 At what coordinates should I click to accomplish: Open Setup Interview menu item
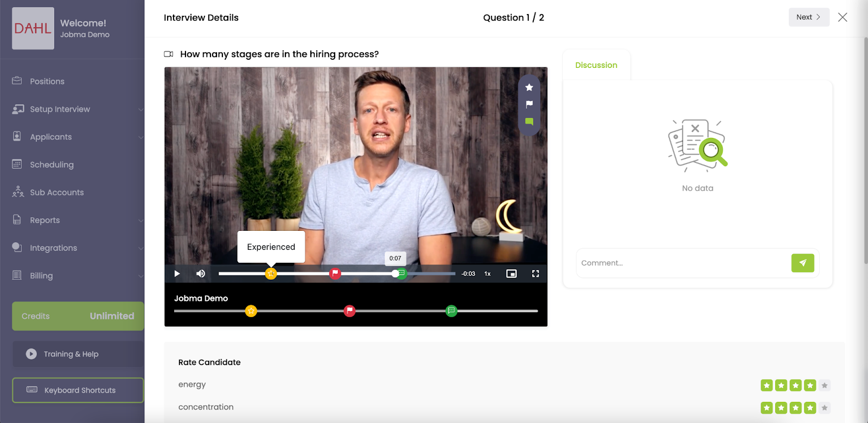pyautogui.click(x=60, y=109)
